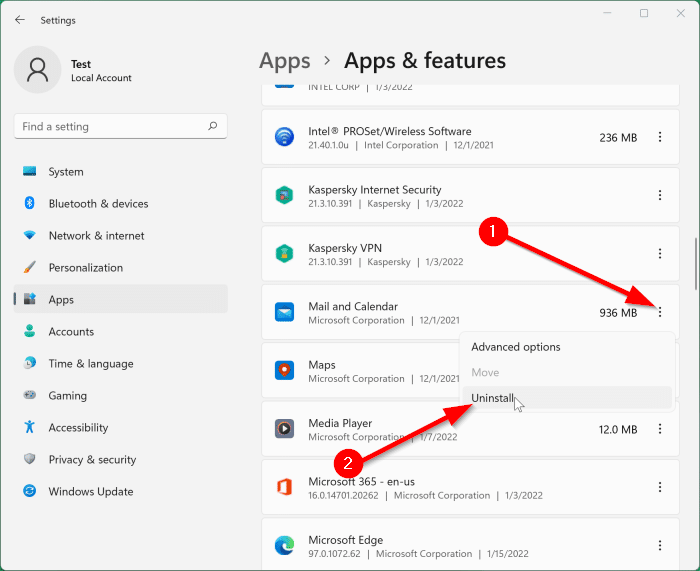700x571 pixels.
Task: Click the back arrow in Settings
Action: (x=20, y=20)
